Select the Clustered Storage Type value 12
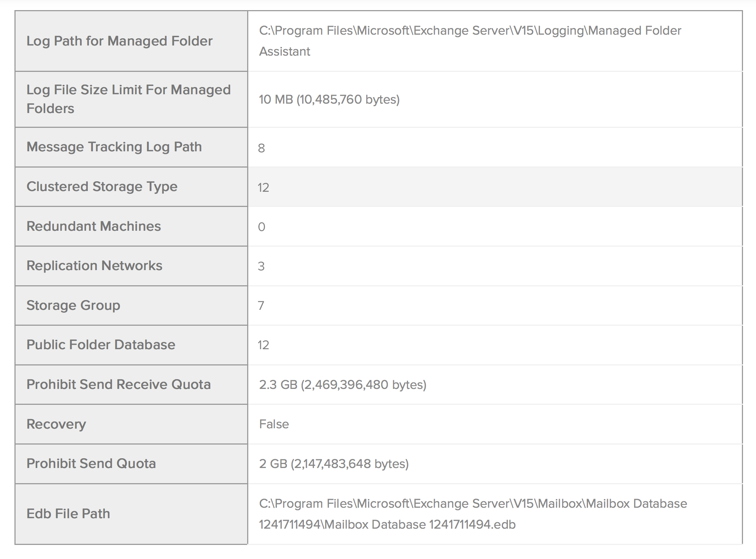756x559 pixels. click(x=263, y=188)
